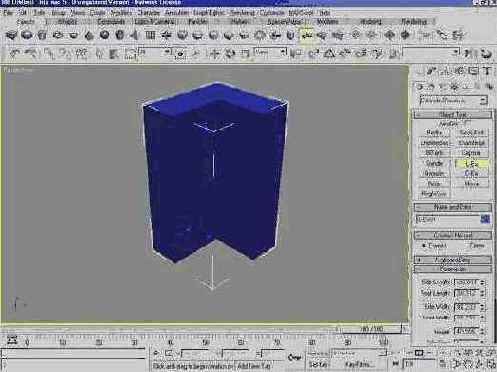Select the Geometry category icon in Create panel
The width and height of the screenshot is (497, 372).
420,87
